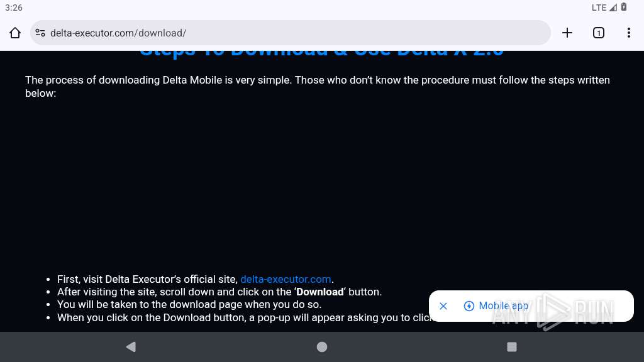Follow the delta-executor.com link
644x362 pixels.
pos(286,279)
